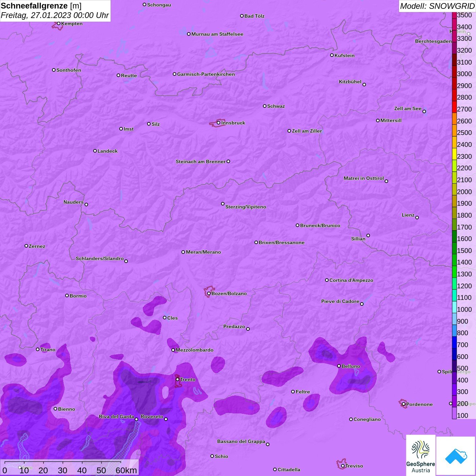The height and width of the screenshot is (476, 476).
Task: Click the Landeck marker dot
Action: tap(95, 151)
